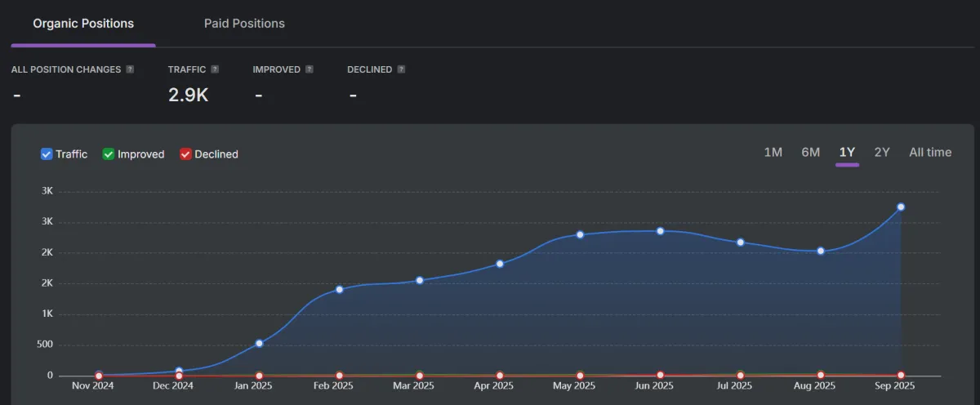Image resolution: width=980 pixels, height=405 pixels.
Task: Click help icon next to Declined metric
Action: (x=402, y=69)
